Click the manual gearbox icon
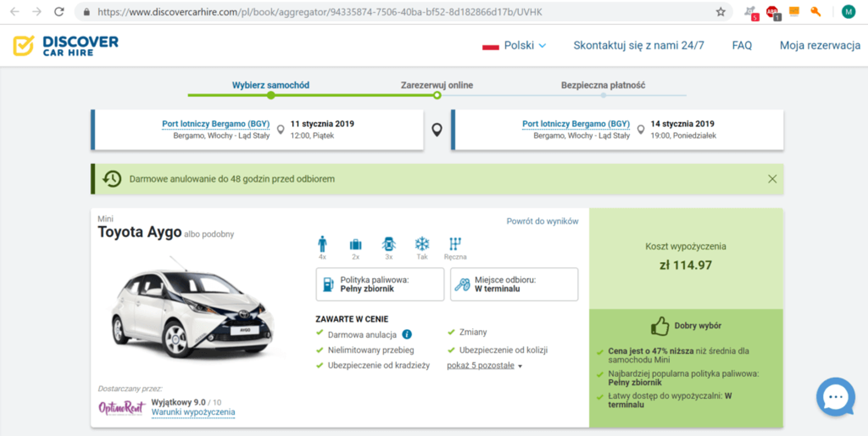Viewport: 868px width, 436px height. 455,244
